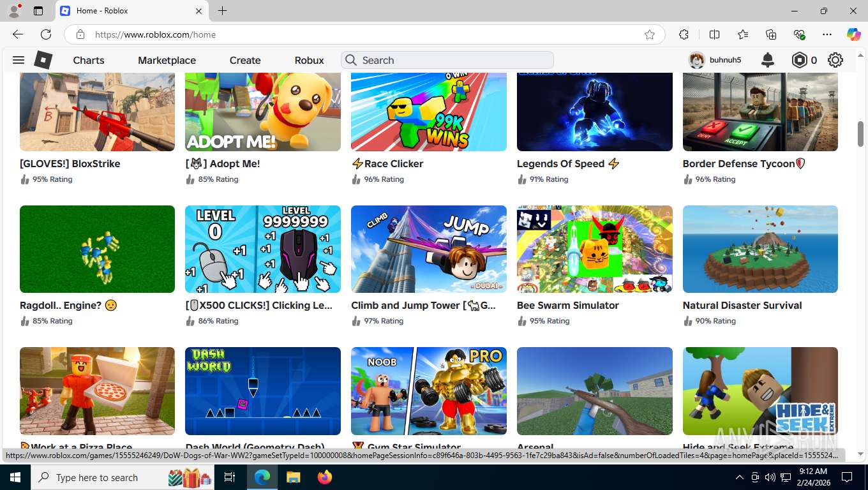868x490 pixels.
Task: Open Windows Start menu
Action: [15, 477]
